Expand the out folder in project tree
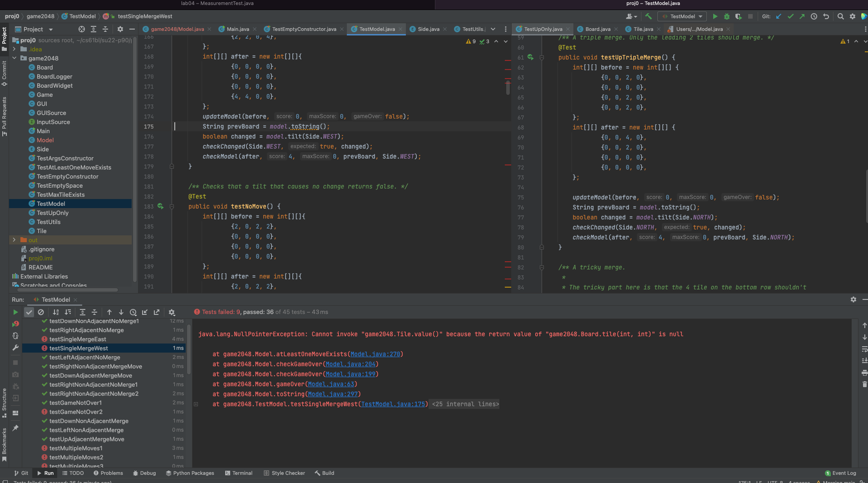The width and height of the screenshot is (868, 483). (14, 240)
